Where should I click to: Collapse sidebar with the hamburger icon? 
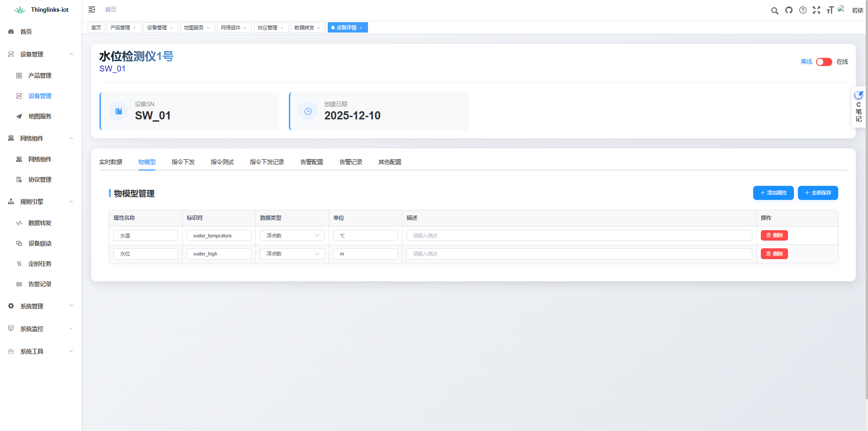click(x=92, y=9)
